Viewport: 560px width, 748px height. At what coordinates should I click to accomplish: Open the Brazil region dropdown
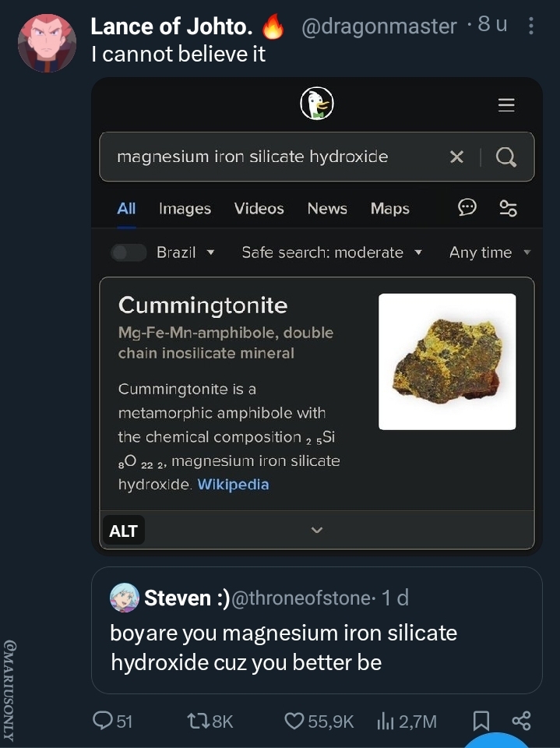pos(186,252)
